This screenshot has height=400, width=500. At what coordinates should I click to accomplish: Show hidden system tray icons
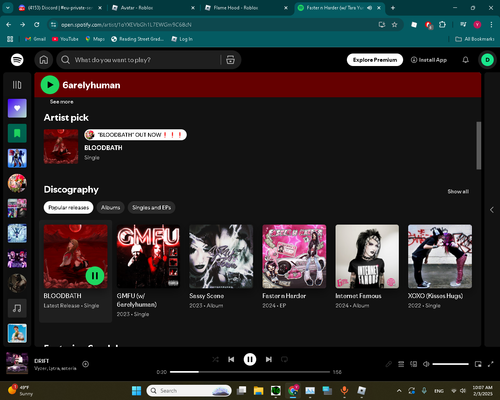[x=399, y=391]
